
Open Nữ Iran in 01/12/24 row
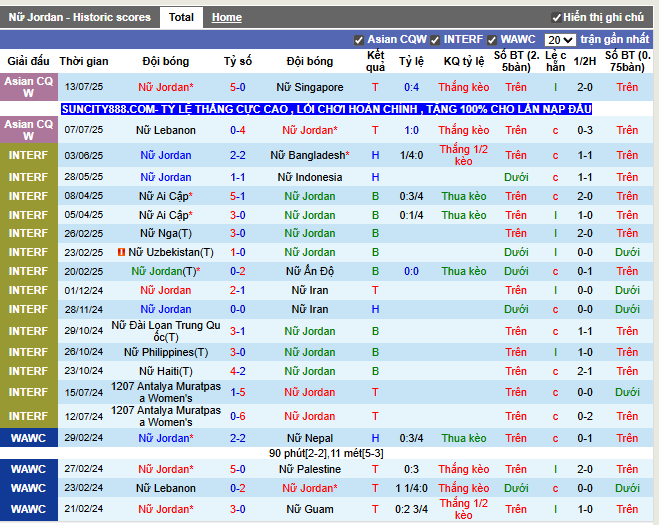[310, 290]
